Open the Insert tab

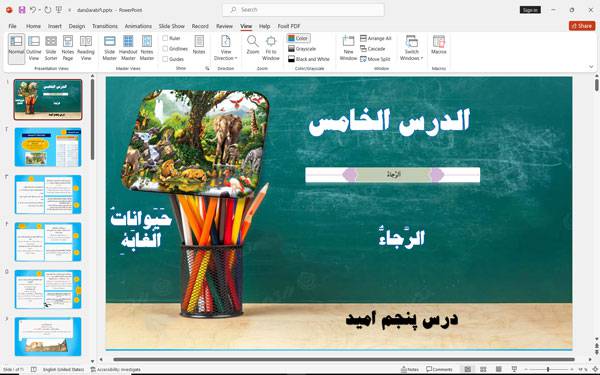tap(55, 26)
